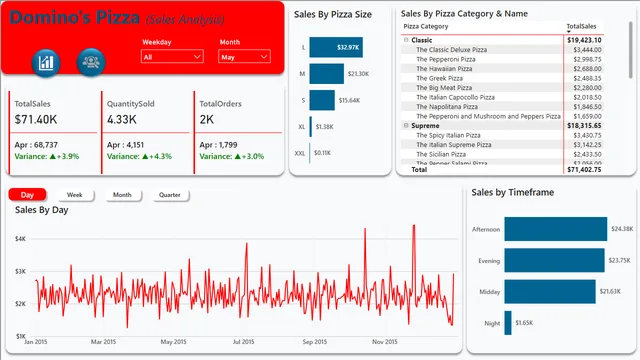Open the bar chart sales dashboard icon
The width and height of the screenshot is (640, 360).
(46, 62)
